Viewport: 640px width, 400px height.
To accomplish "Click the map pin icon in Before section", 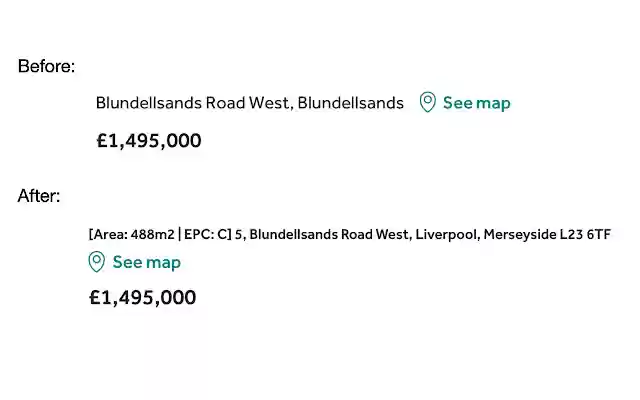I will click(427, 102).
